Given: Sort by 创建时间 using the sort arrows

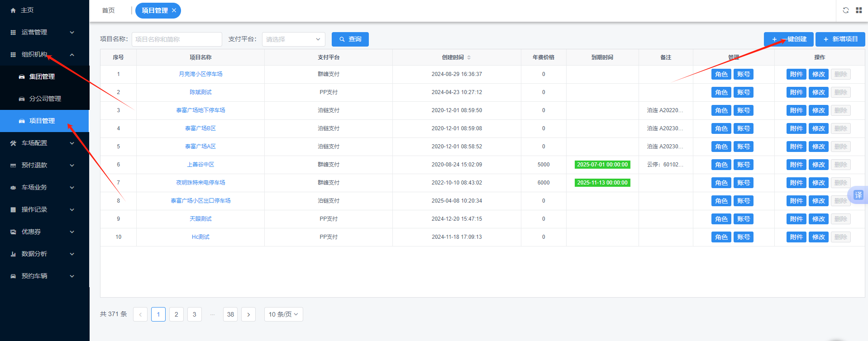Looking at the screenshot, I should pyautogui.click(x=469, y=57).
